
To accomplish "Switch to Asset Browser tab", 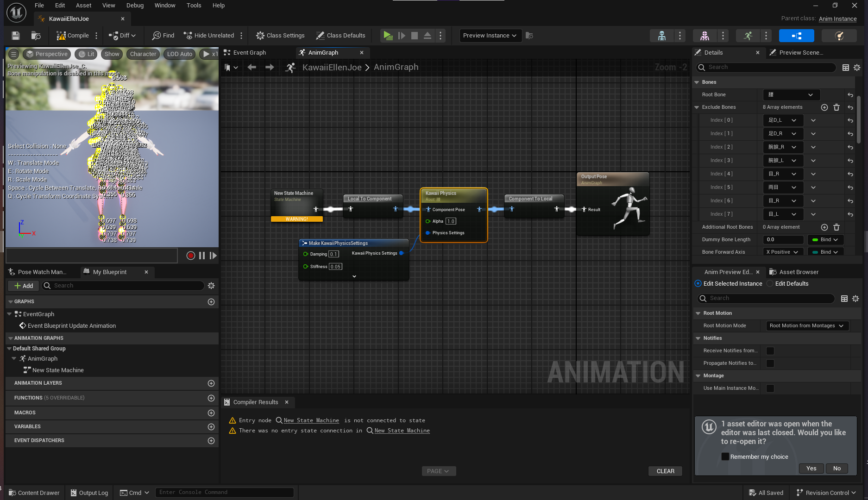I will pyautogui.click(x=799, y=272).
